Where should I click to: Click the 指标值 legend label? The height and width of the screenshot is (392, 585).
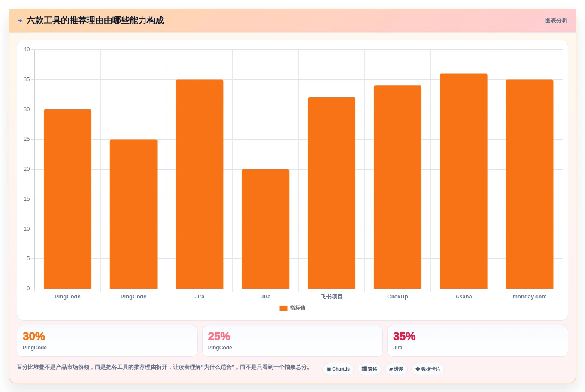click(298, 308)
